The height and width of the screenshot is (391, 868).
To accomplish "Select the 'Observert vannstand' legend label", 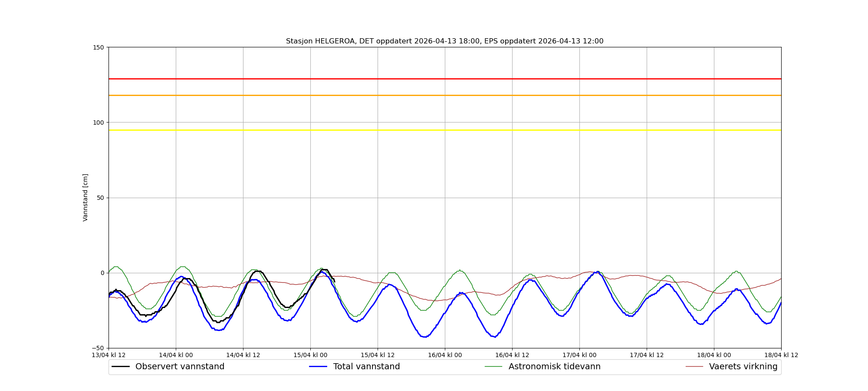I will 180,367.
